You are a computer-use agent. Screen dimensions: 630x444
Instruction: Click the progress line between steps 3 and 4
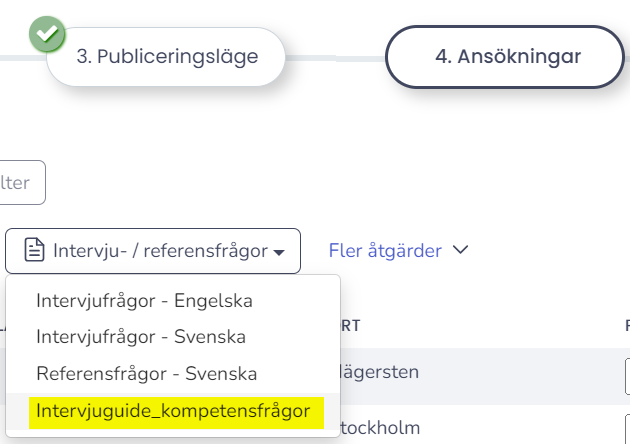tap(335, 59)
